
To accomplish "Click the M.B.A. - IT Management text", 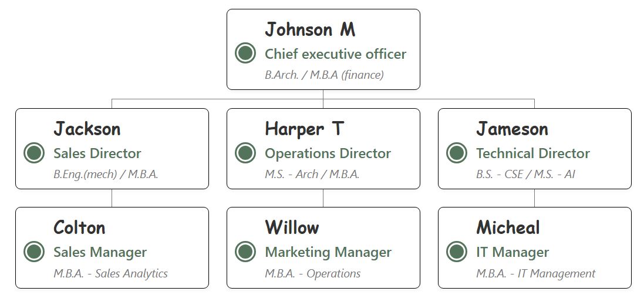I will pyautogui.click(x=535, y=273).
